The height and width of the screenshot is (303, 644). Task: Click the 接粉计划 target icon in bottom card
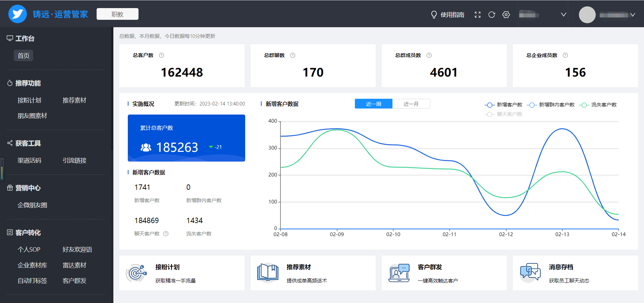pos(136,273)
